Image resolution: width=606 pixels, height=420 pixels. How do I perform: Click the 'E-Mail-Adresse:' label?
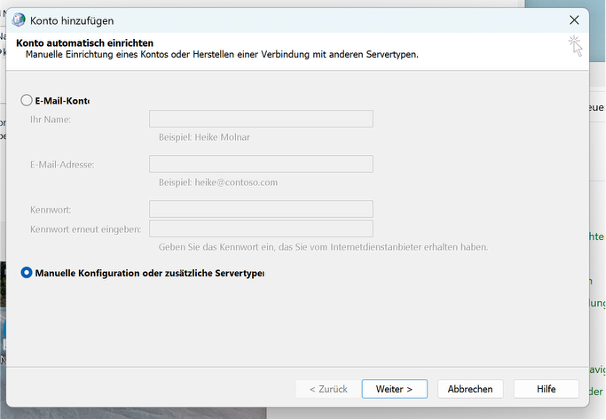[62, 164]
